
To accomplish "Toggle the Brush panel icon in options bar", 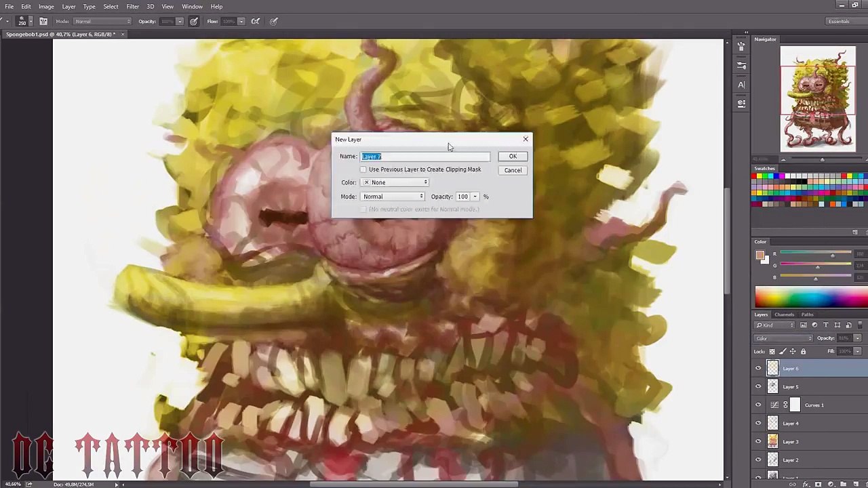I will tap(43, 21).
